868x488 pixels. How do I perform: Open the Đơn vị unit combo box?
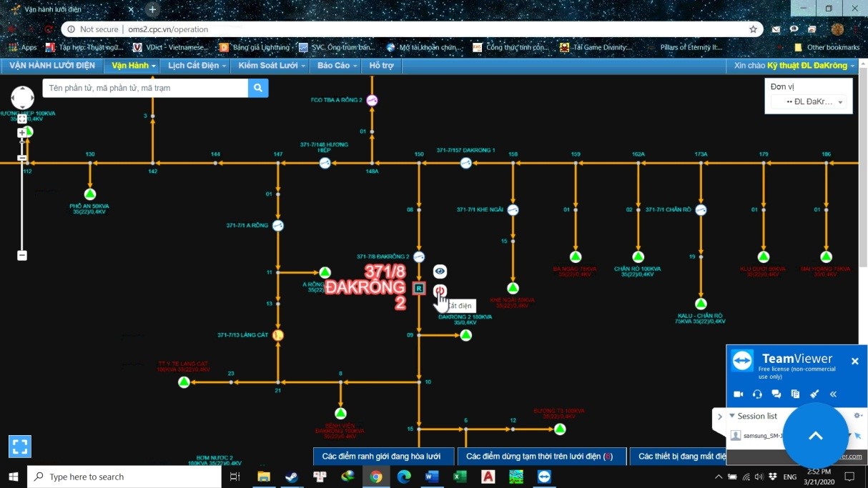click(809, 102)
